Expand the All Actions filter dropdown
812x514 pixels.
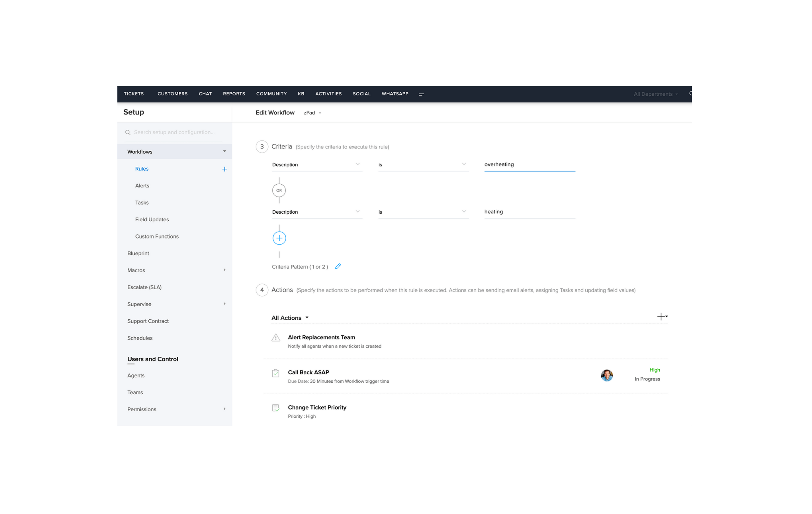[290, 318]
